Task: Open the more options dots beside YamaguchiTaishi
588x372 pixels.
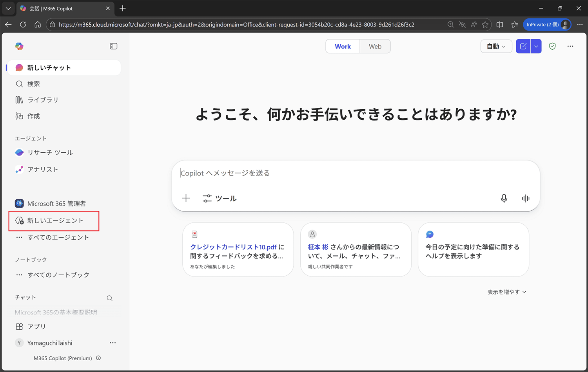Action: [x=113, y=343]
